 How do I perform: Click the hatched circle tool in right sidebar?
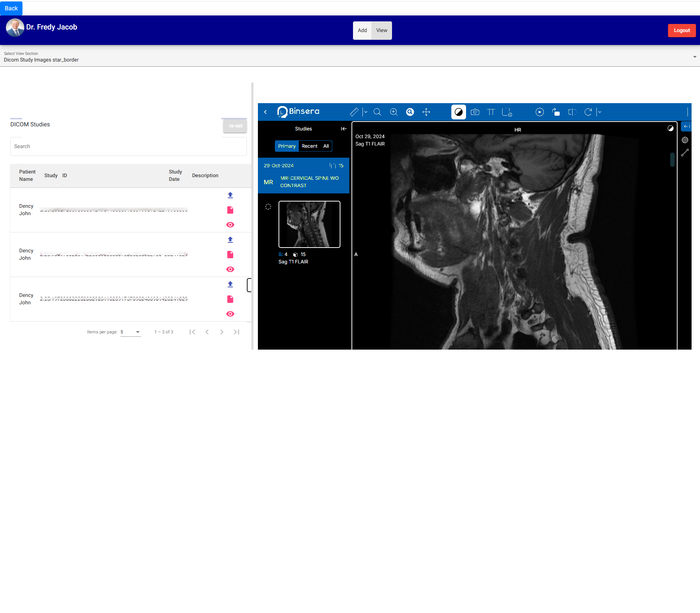coord(685,140)
